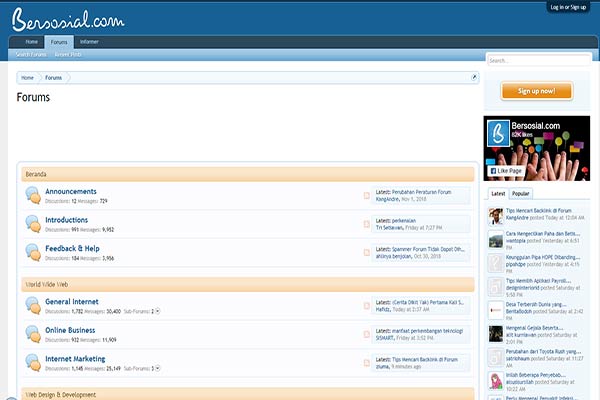Select the Forums navigation tab
The width and height of the screenshot is (600, 400).
click(59, 42)
